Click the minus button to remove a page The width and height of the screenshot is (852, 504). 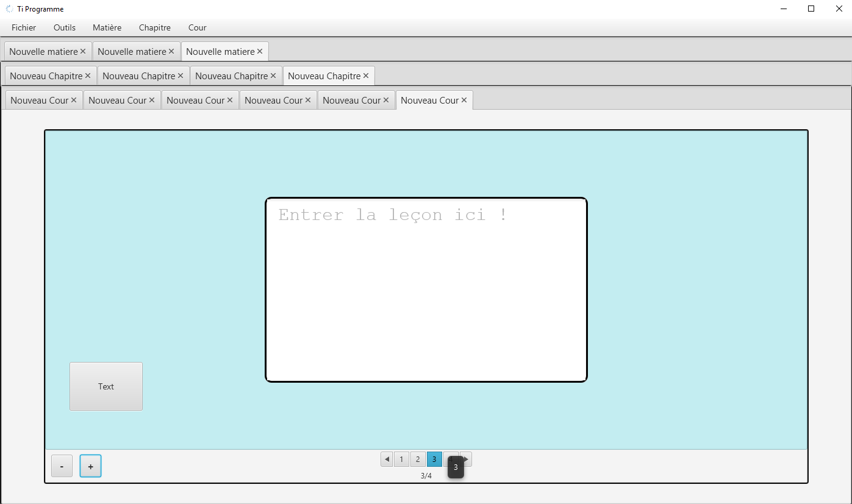point(62,466)
